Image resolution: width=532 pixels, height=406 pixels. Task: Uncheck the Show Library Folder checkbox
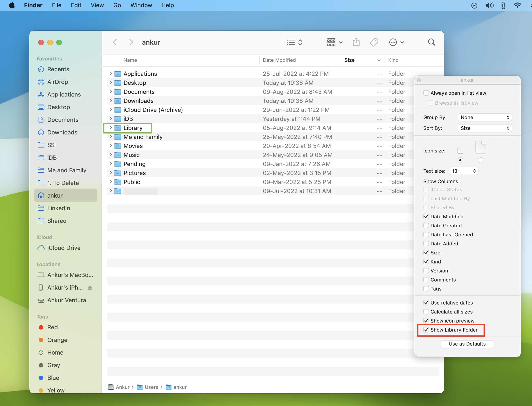pyautogui.click(x=426, y=330)
